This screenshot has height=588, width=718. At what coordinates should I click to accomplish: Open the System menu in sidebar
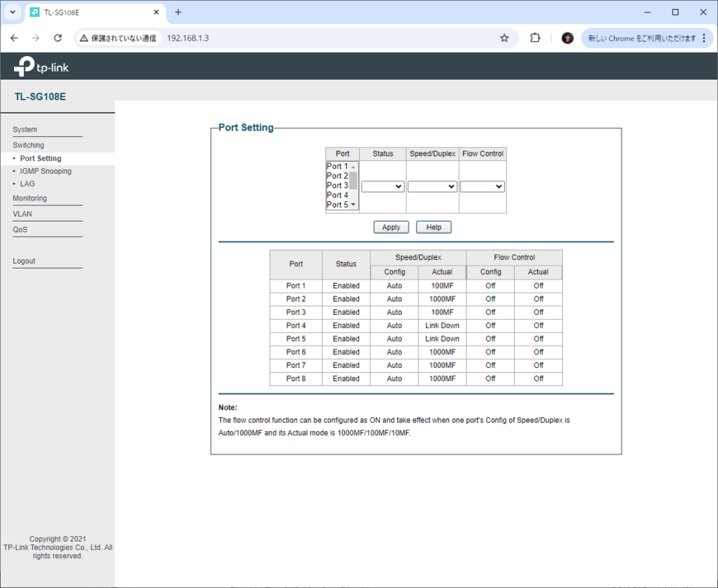coord(25,130)
